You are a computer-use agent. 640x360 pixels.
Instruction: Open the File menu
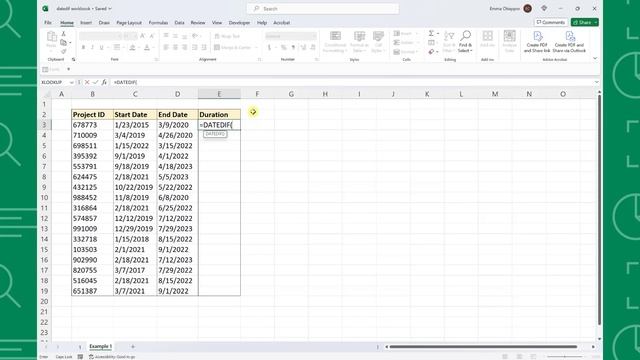coord(48,22)
